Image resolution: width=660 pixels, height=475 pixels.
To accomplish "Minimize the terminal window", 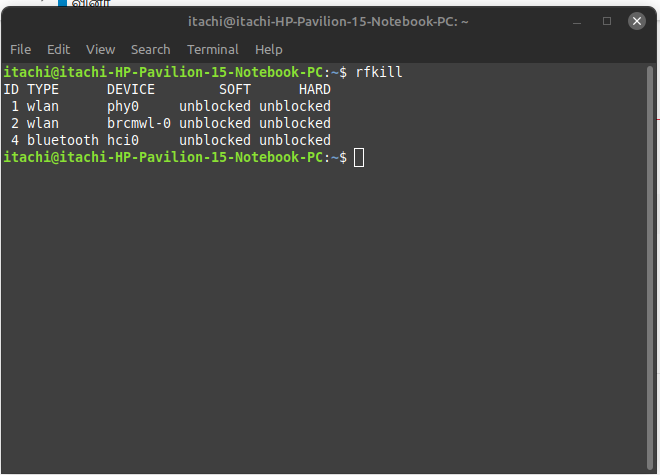I will click(x=577, y=20).
